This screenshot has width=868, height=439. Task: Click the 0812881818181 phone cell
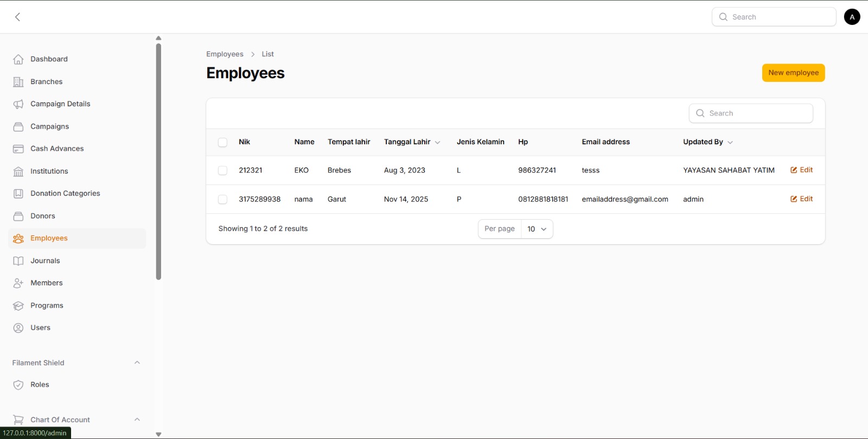[543, 200]
